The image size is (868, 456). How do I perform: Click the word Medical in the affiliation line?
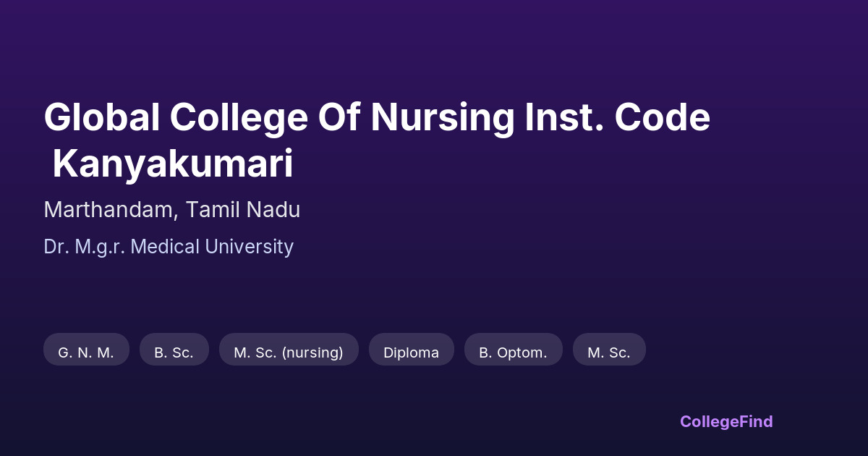pos(166,247)
